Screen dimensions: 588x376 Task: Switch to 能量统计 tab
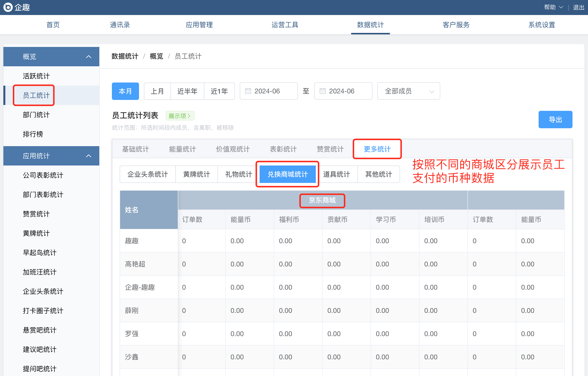(182, 149)
